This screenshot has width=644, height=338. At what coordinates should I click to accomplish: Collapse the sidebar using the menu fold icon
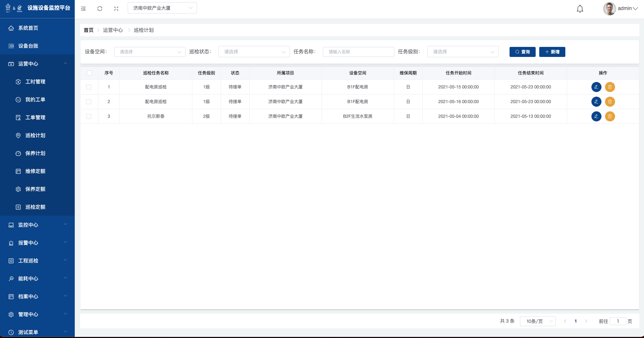(x=83, y=9)
